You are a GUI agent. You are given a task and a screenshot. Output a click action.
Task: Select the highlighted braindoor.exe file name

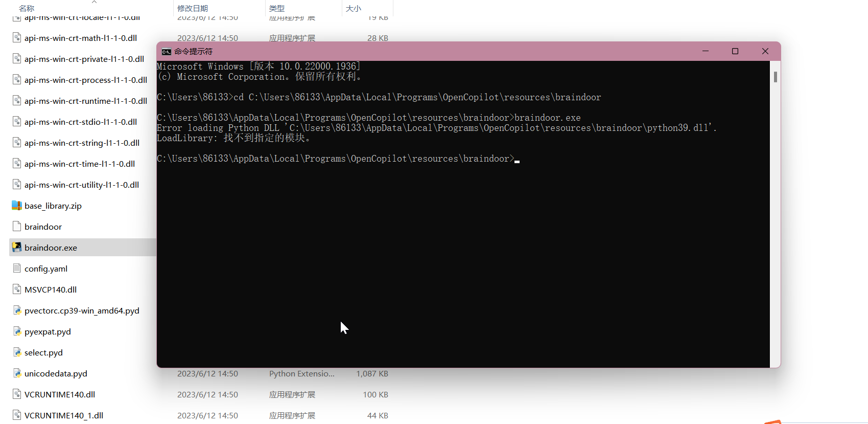51,248
